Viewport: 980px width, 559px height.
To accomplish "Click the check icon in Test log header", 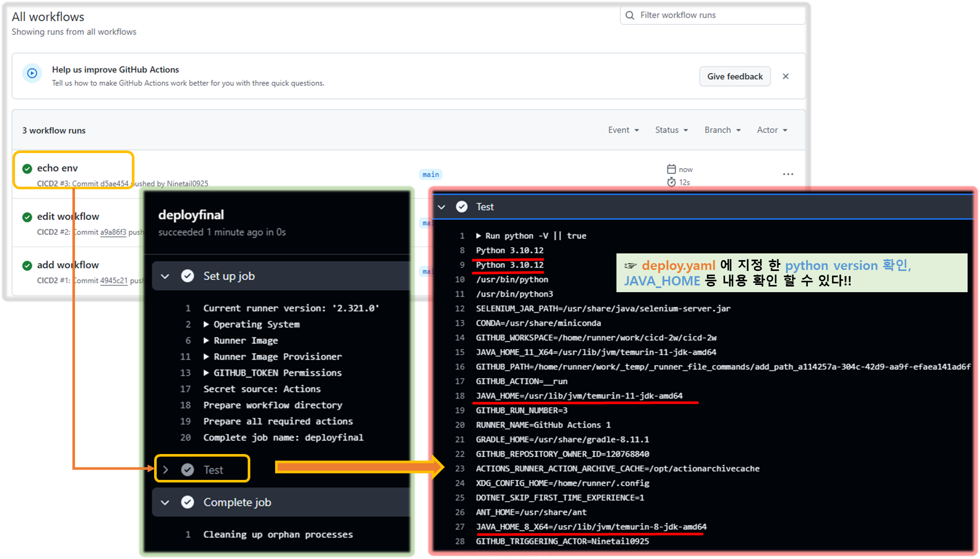I will (x=462, y=207).
